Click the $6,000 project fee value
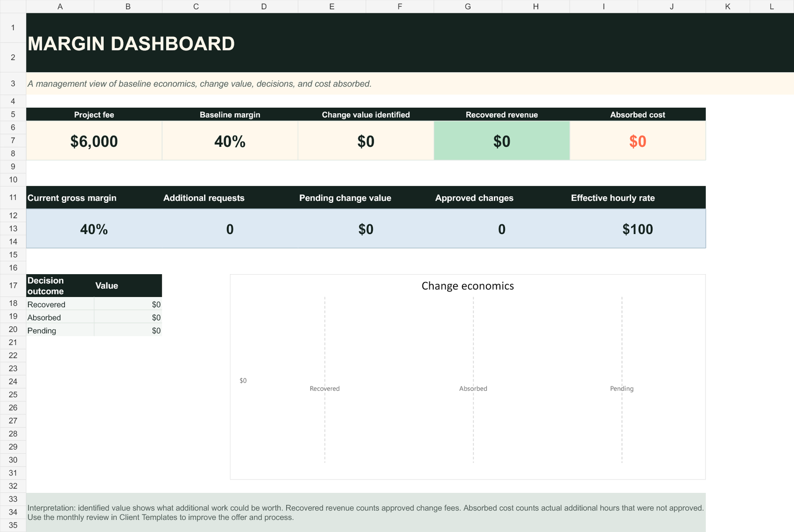Viewport: 794px width, 532px height. click(94, 141)
